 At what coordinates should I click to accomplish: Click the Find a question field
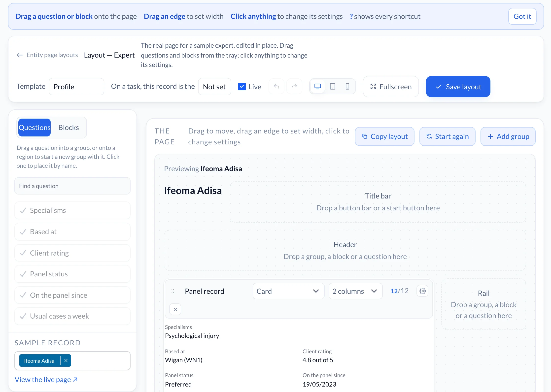[x=72, y=186]
